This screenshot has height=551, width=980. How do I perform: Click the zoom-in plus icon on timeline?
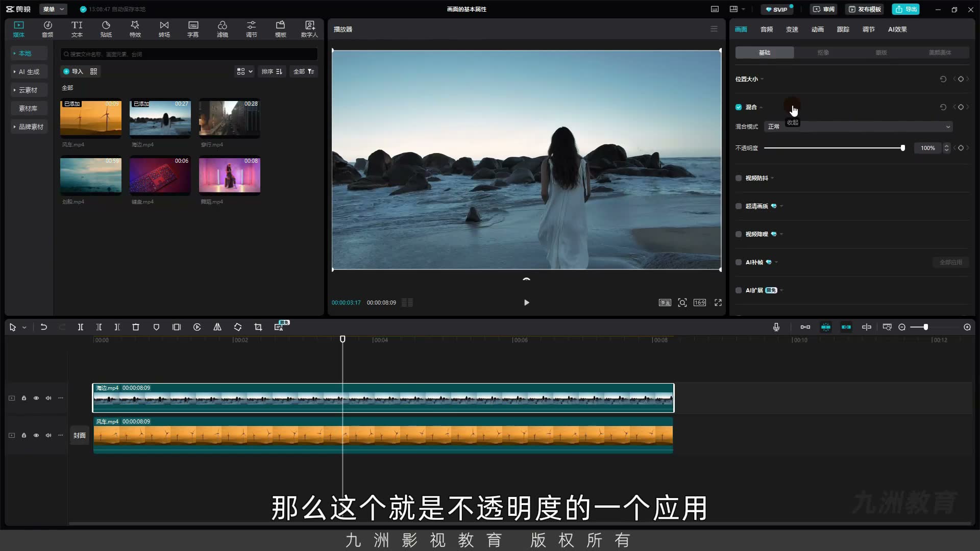pos(967,327)
